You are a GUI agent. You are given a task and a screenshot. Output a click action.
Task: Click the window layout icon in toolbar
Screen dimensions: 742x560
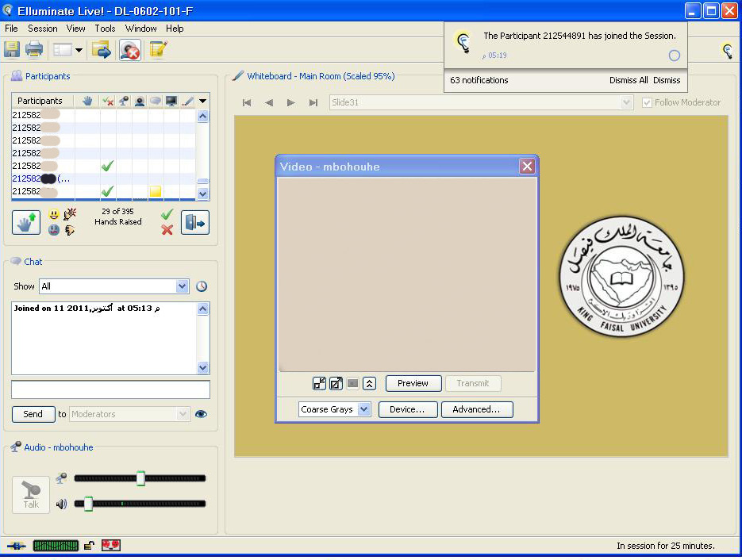(63, 49)
